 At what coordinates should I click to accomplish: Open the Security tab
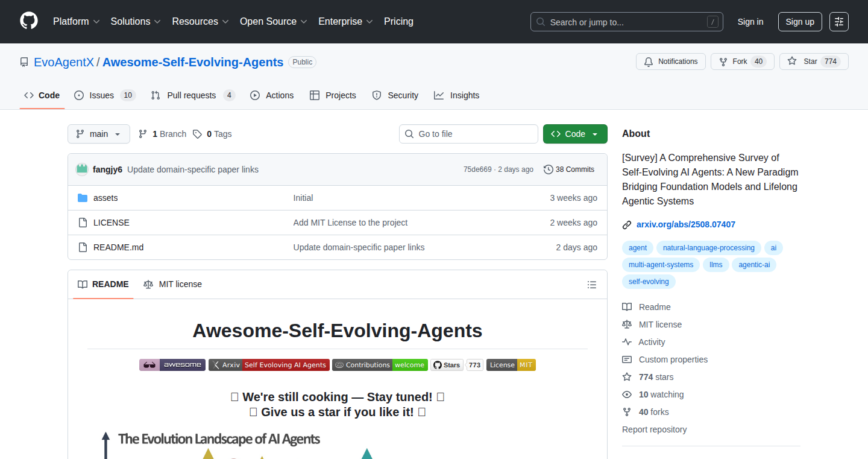point(395,95)
